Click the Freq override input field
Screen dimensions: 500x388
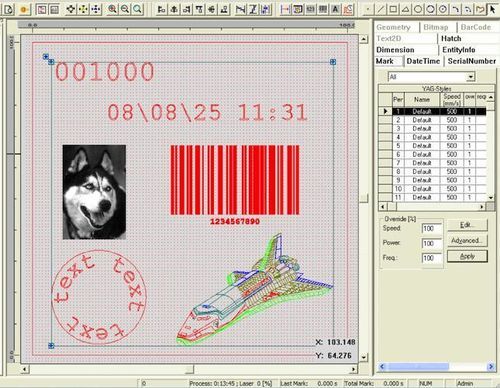tap(432, 258)
